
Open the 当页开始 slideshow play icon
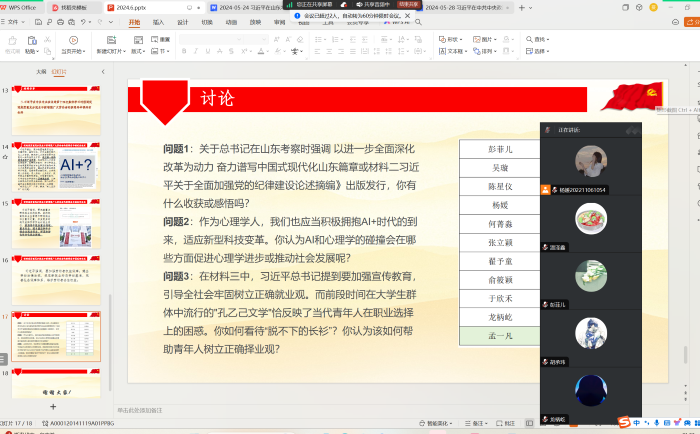click(x=72, y=41)
